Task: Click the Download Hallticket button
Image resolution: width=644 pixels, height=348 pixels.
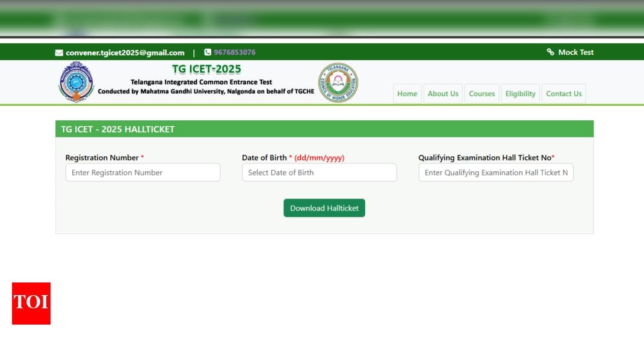Action: pyautogui.click(x=324, y=208)
